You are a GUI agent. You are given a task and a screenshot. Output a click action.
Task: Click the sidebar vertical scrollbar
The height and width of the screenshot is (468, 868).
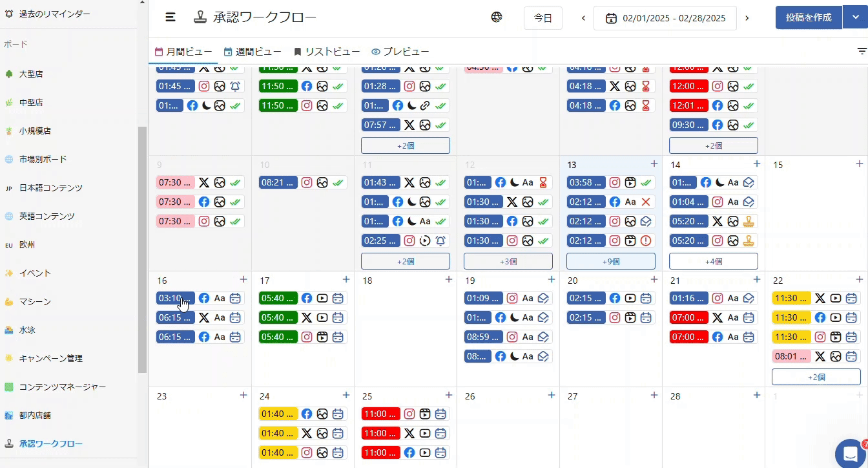pos(143,250)
